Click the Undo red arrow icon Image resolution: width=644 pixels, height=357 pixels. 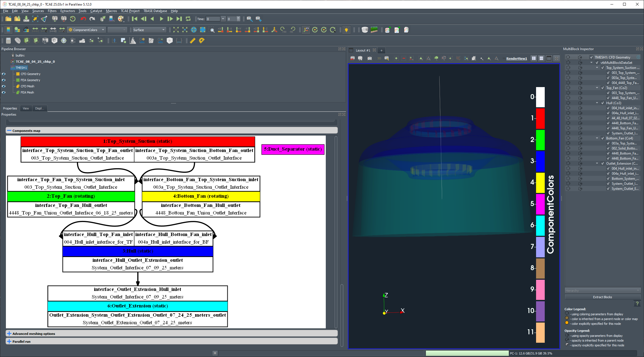[x=83, y=19]
